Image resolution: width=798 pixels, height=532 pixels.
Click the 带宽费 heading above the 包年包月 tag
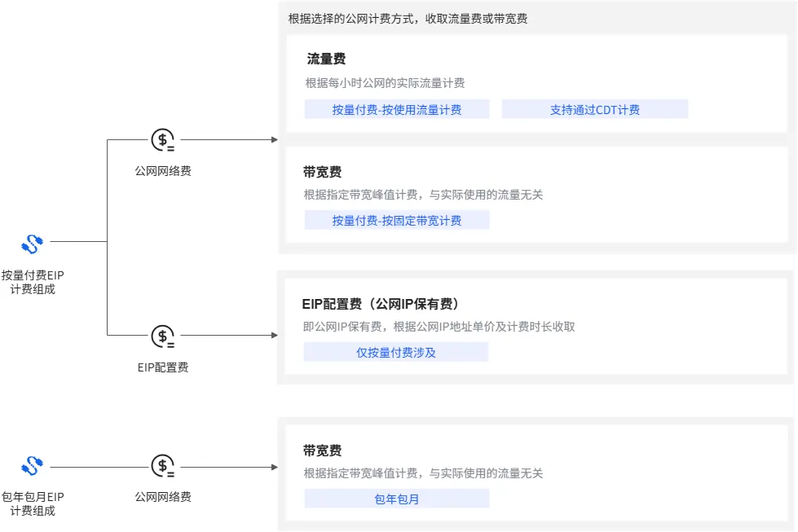[322, 451]
